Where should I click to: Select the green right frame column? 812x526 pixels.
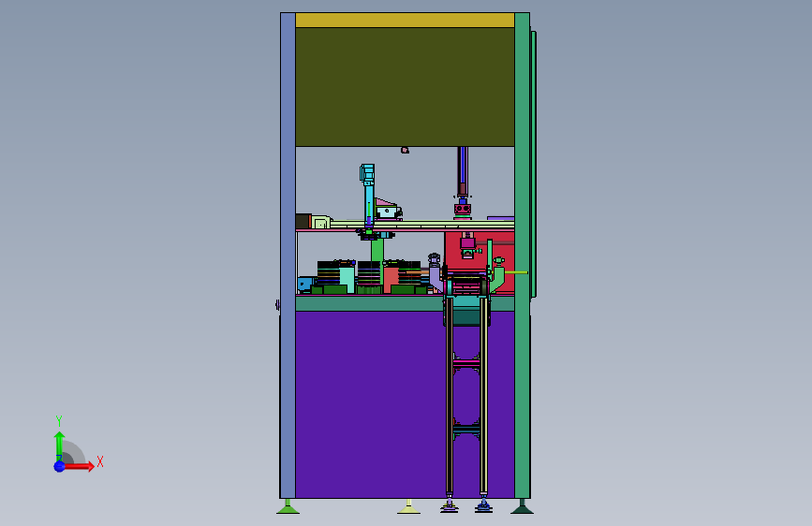522,256
